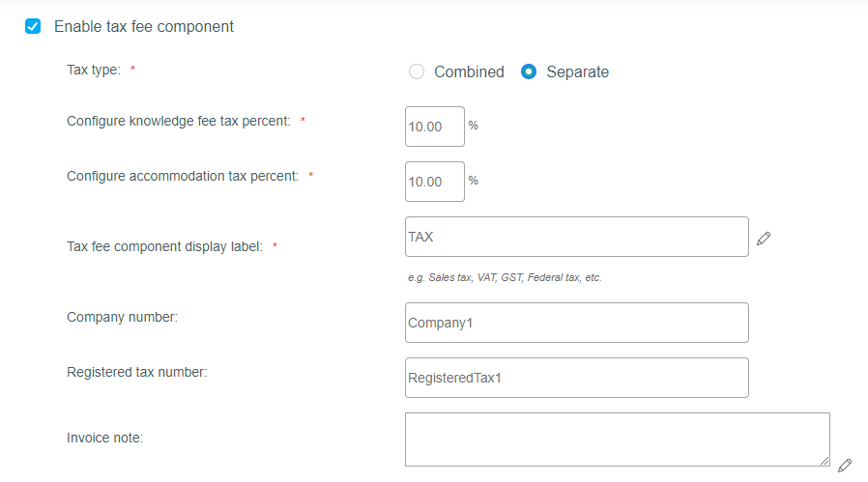868x482 pixels.
Task: Click the edit pencil beside Invoice note box
Action: pyautogui.click(x=845, y=466)
